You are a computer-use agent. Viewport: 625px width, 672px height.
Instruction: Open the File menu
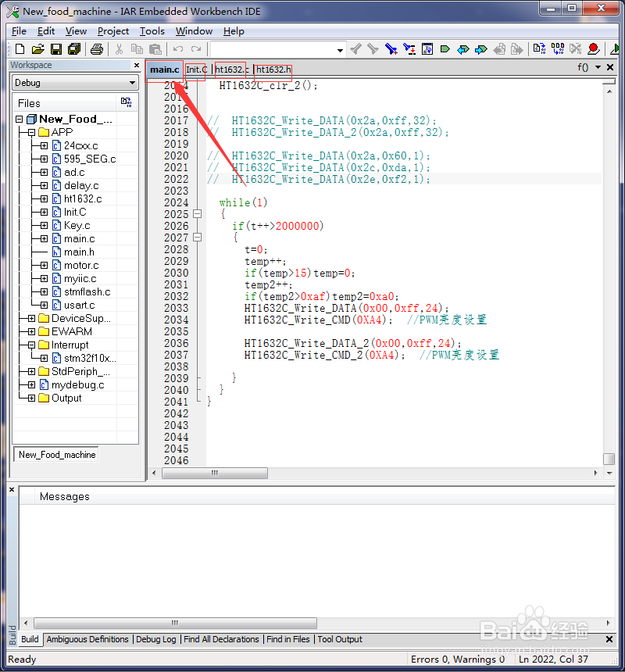click(x=19, y=30)
